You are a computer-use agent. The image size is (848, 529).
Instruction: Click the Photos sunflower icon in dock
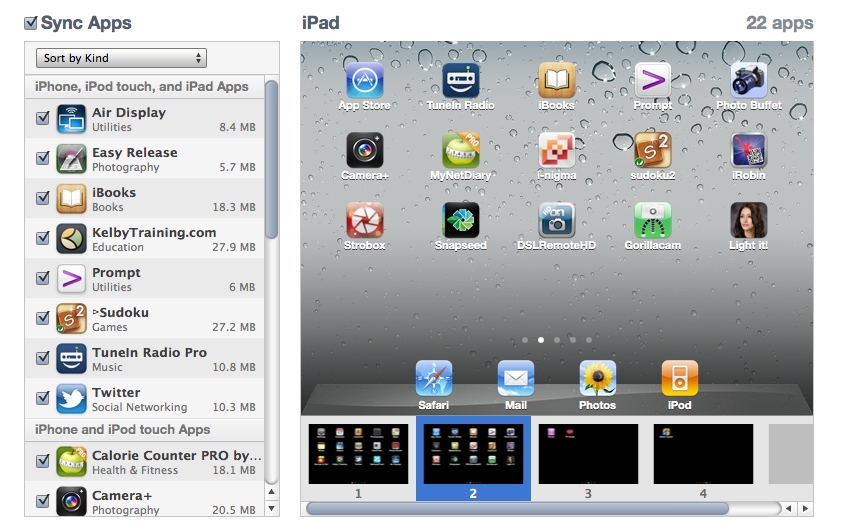[598, 378]
